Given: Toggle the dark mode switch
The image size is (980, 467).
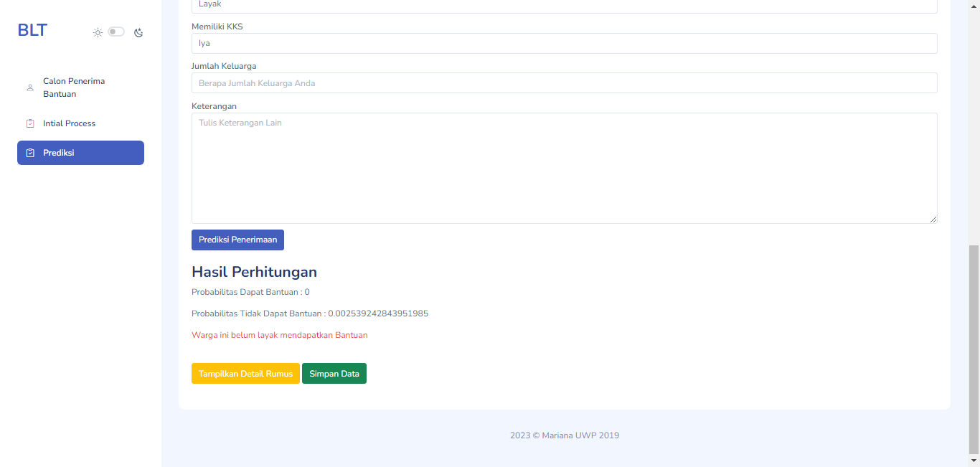Looking at the screenshot, I should [x=116, y=32].
